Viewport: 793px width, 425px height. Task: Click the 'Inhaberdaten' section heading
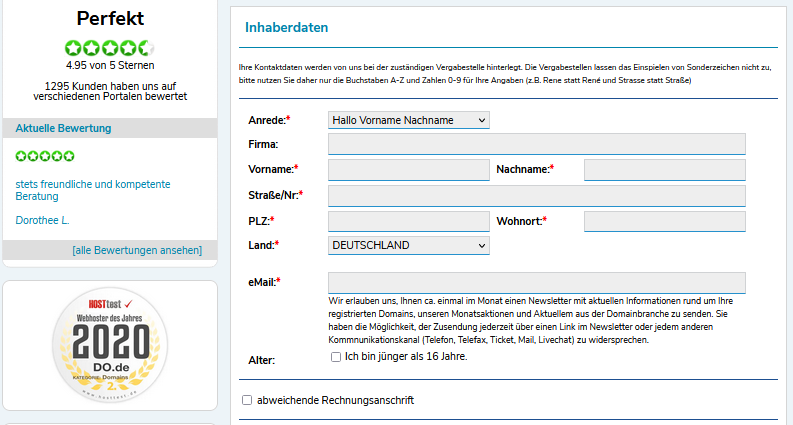(x=286, y=27)
